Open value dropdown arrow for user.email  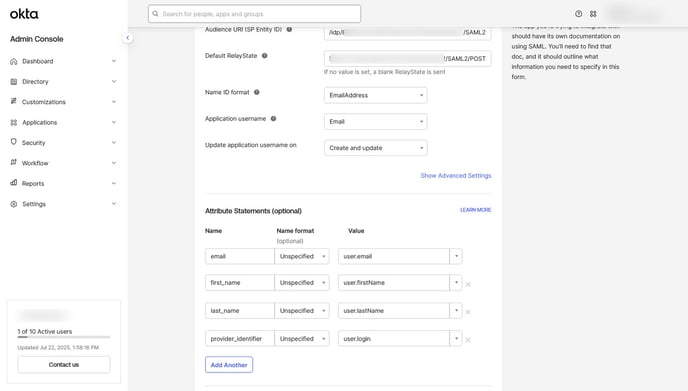click(x=456, y=256)
